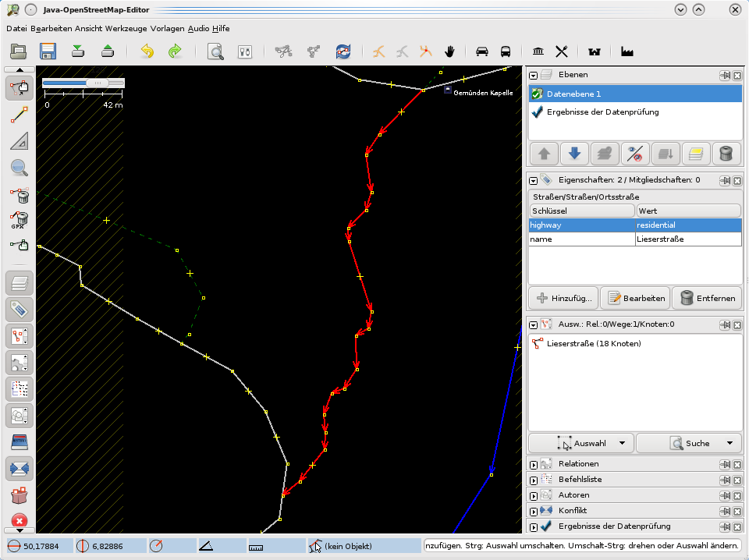
Task: Click the Undo arrow in toolbar
Action: tap(146, 51)
